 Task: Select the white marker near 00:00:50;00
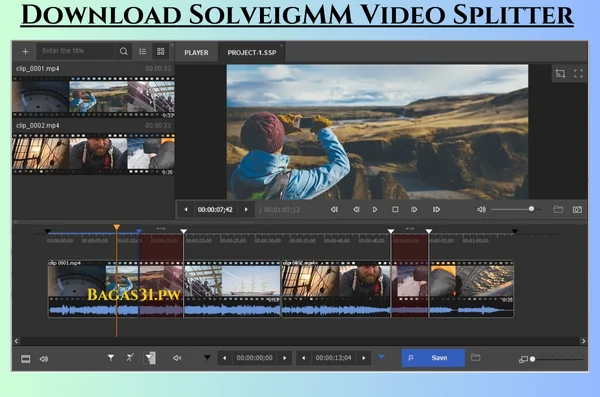click(391, 231)
